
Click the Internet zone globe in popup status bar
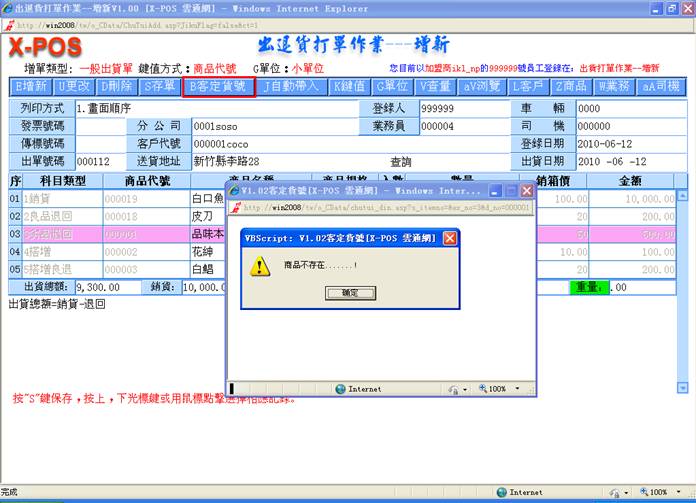(341, 388)
